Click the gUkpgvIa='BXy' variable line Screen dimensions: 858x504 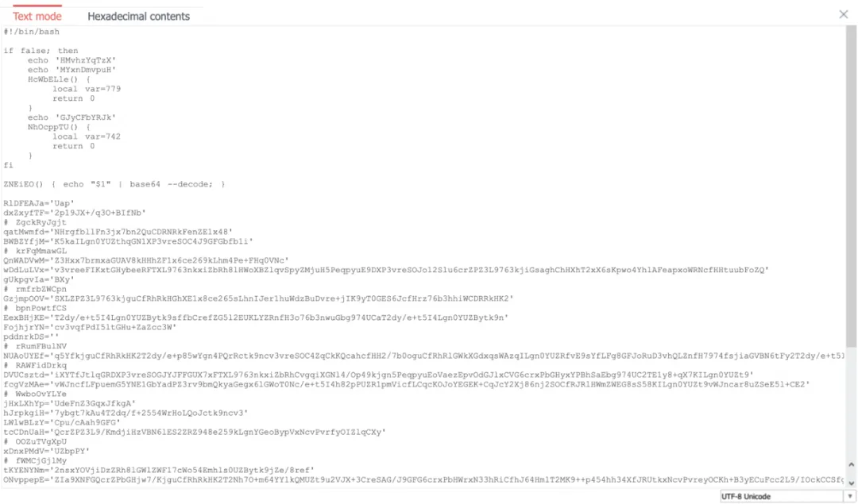coord(38,279)
